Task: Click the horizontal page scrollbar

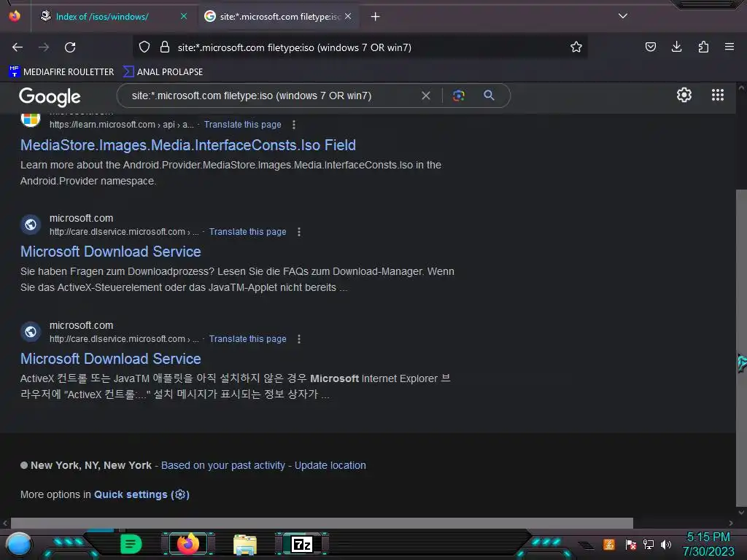Action: click(322, 523)
